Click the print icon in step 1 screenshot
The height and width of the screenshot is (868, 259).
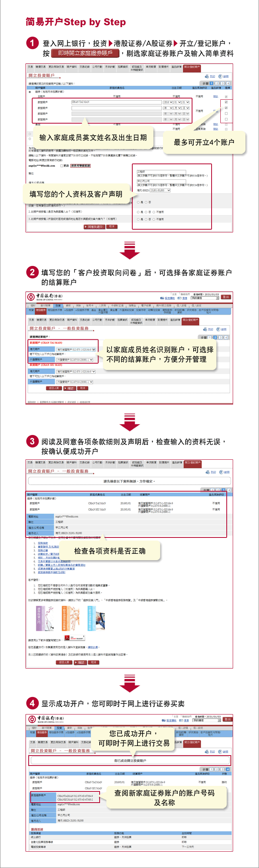pyautogui.click(x=209, y=76)
